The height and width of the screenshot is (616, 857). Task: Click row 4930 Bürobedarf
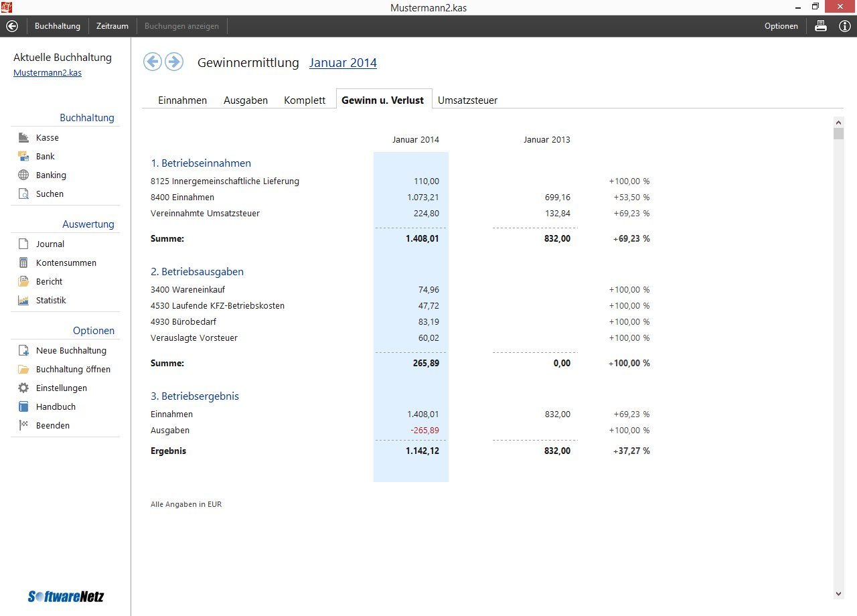(x=400, y=322)
